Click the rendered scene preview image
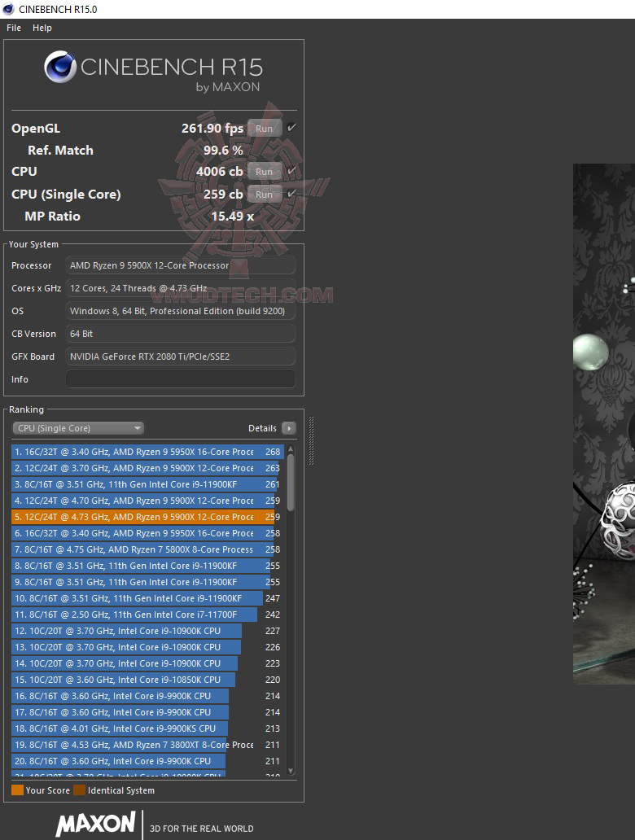 [604, 424]
